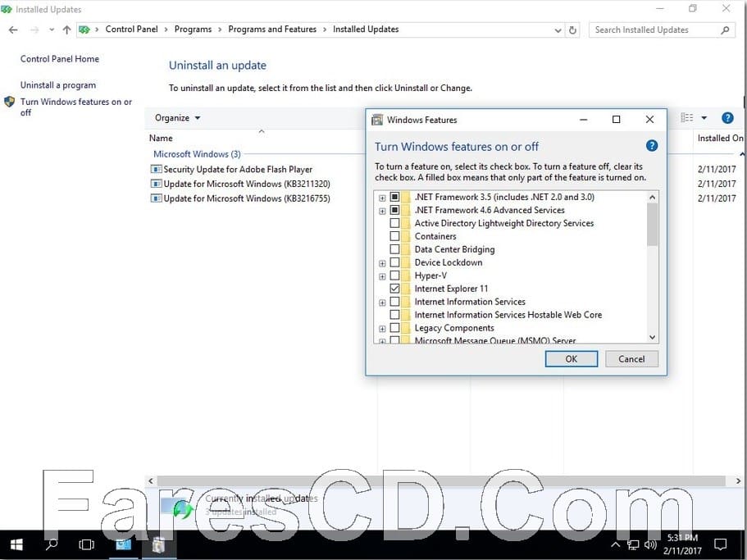This screenshot has height=560, width=747.
Task: Expand the Device Lockdown node
Action: click(x=382, y=263)
